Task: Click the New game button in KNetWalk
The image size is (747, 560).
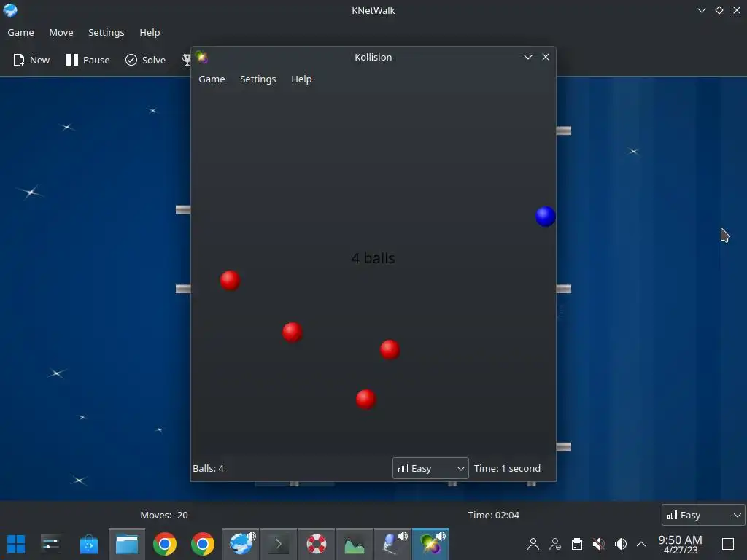Action: pyautogui.click(x=31, y=60)
